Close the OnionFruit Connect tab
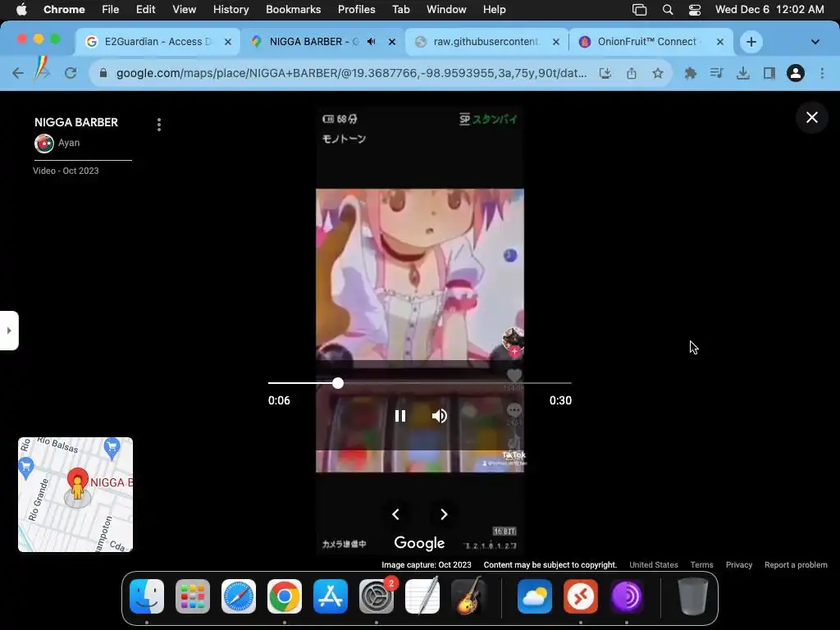 click(x=720, y=42)
